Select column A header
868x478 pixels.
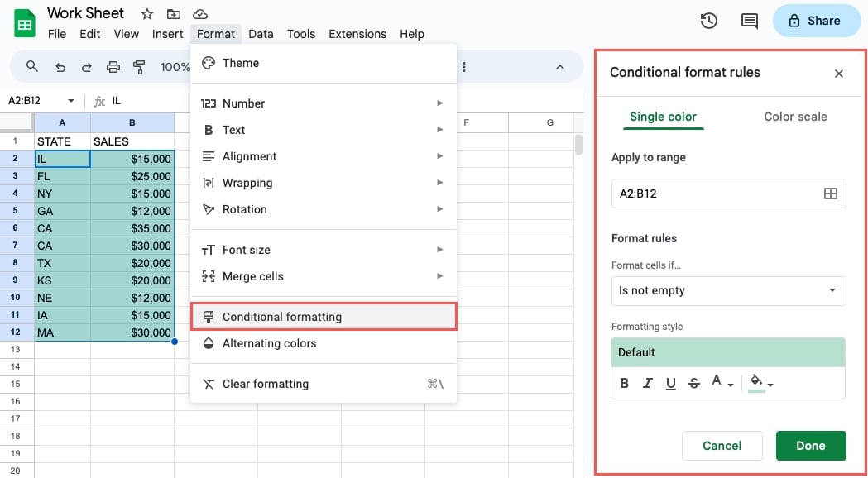click(62, 123)
